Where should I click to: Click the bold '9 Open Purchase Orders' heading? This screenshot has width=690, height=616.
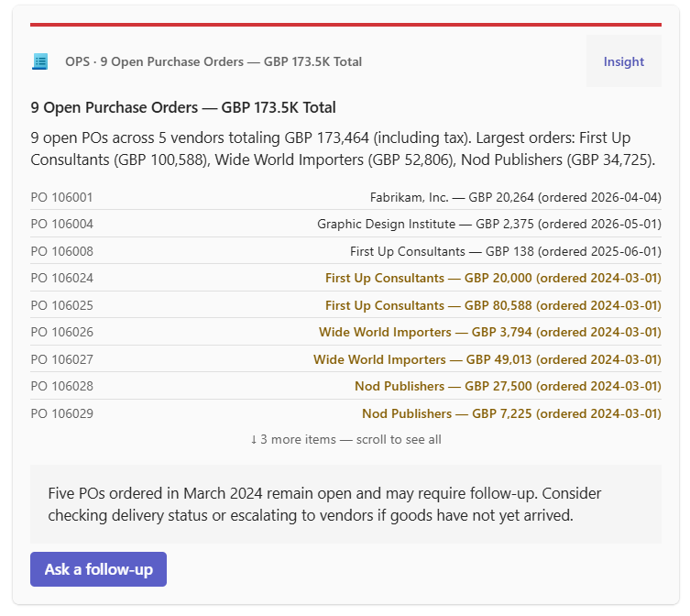coord(183,107)
